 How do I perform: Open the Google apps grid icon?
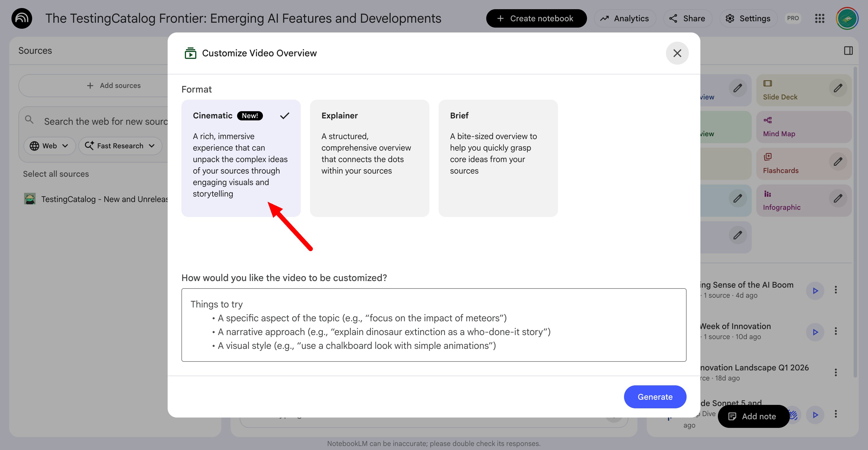point(819,18)
